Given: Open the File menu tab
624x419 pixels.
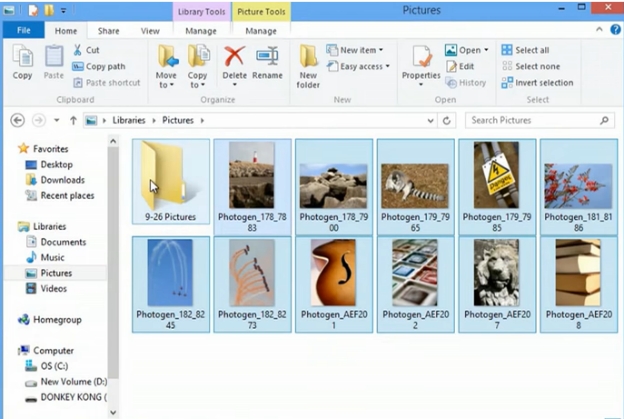Looking at the screenshot, I should tap(23, 30).
